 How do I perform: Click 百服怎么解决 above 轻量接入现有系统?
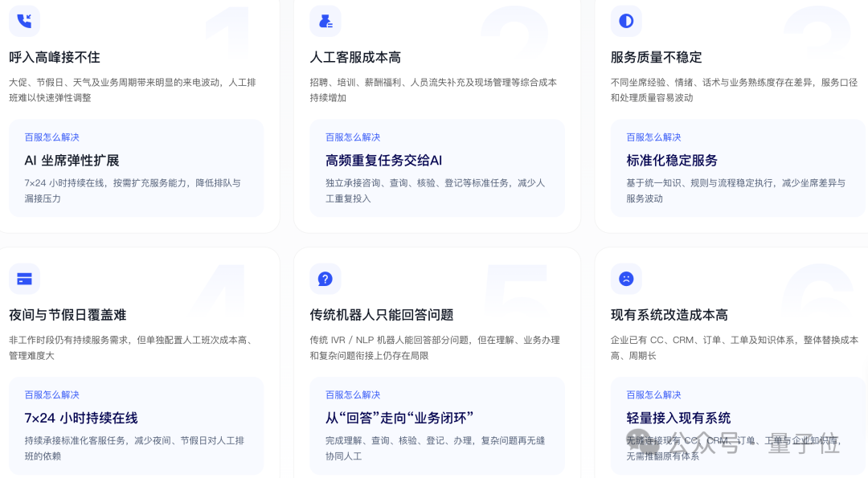click(653, 395)
